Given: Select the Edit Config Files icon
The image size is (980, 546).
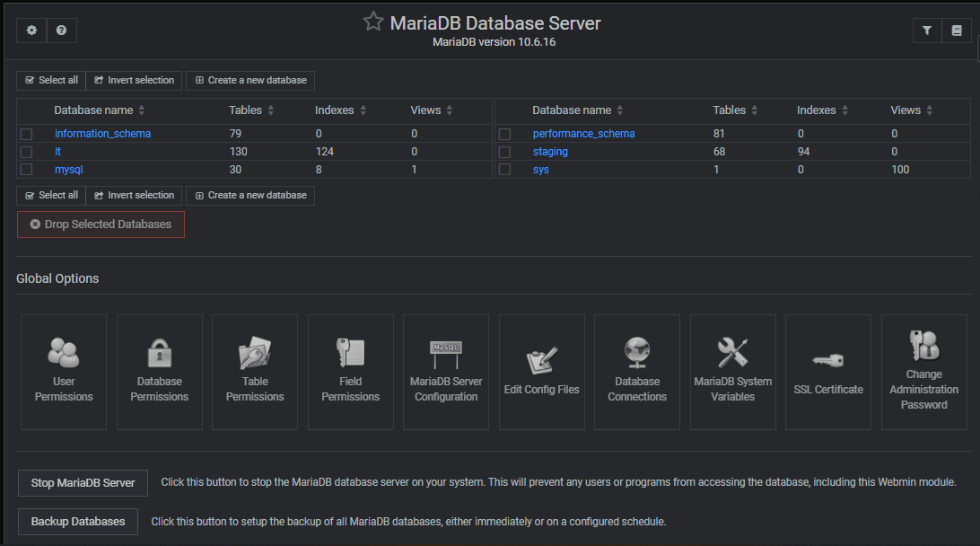Looking at the screenshot, I should click(x=541, y=371).
